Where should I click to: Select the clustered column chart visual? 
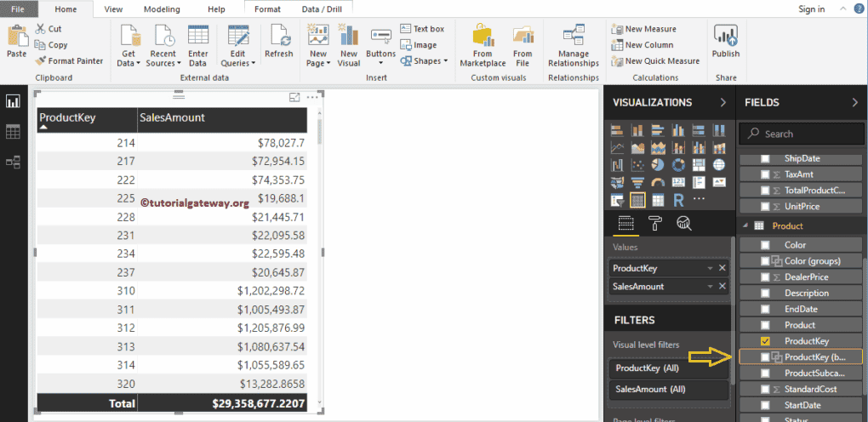click(x=677, y=131)
